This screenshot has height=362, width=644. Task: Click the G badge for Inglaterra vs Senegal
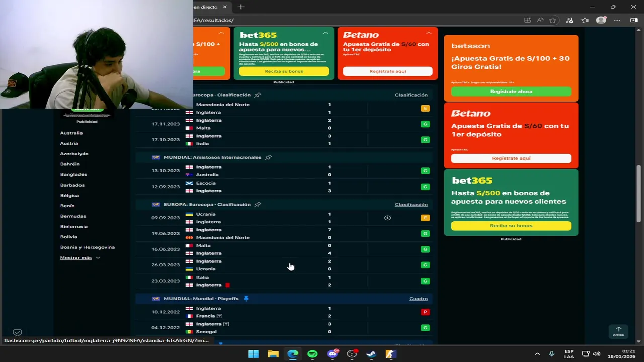pyautogui.click(x=425, y=328)
